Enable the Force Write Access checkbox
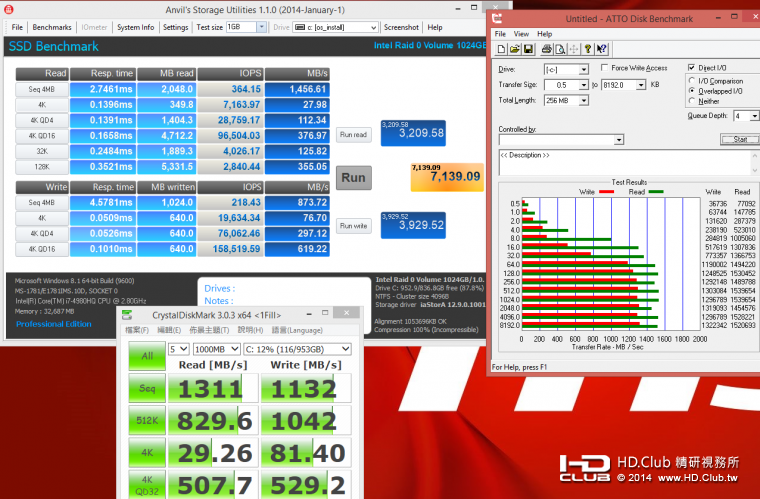The image size is (760, 499). coord(603,68)
